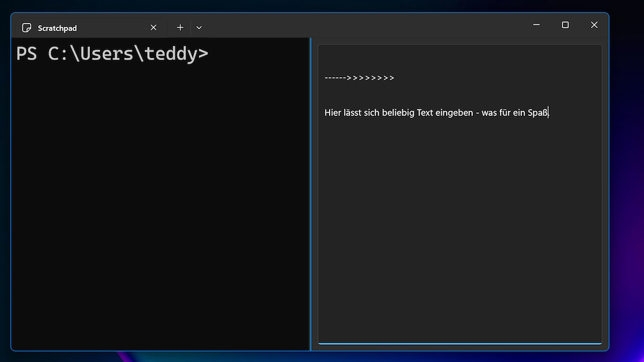This screenshot has width=644, height=362.
Task: Expand the new tab profile dropdown
Action: tap(199, 27)
